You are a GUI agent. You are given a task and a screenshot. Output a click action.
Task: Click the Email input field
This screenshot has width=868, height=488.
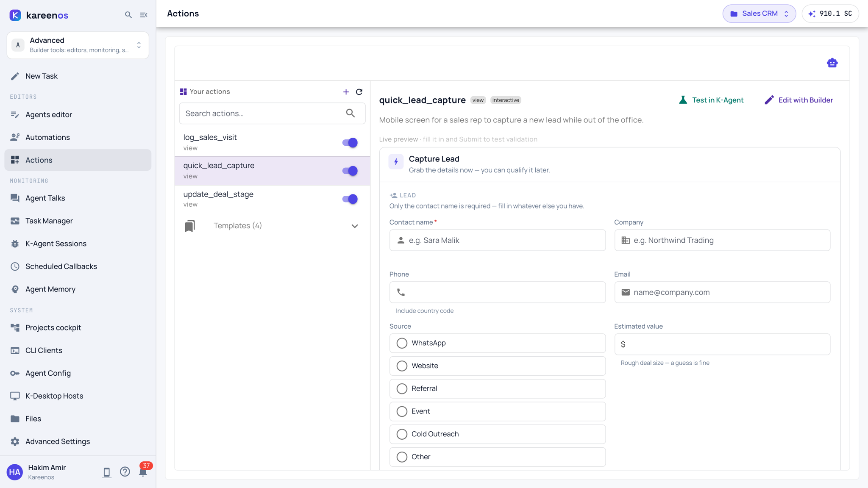coord(722,292)
